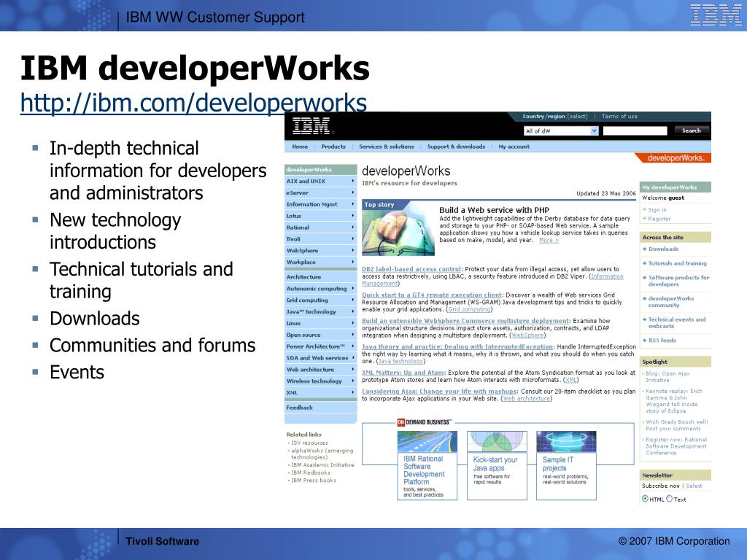The height and width of the screenshot is (560, 747).
Task: Open the Home navigation tab
Action: [300, 147]
